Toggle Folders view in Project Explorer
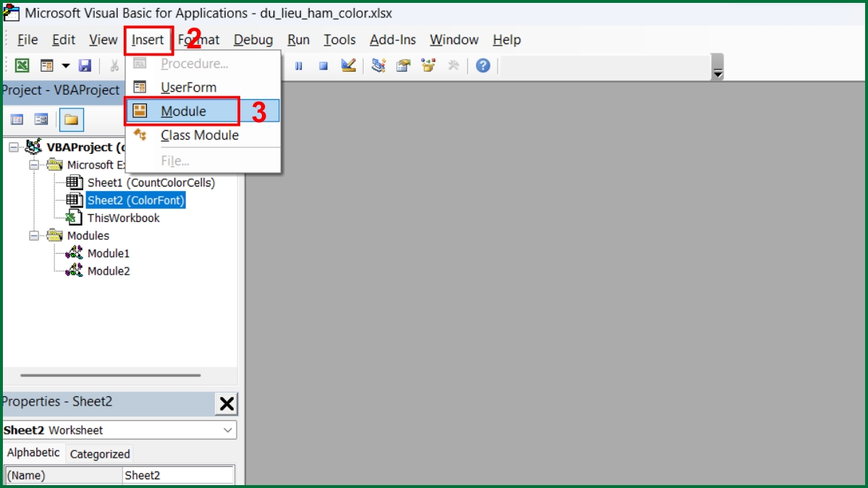Screen dimensions: 868x488 point(71,119)
